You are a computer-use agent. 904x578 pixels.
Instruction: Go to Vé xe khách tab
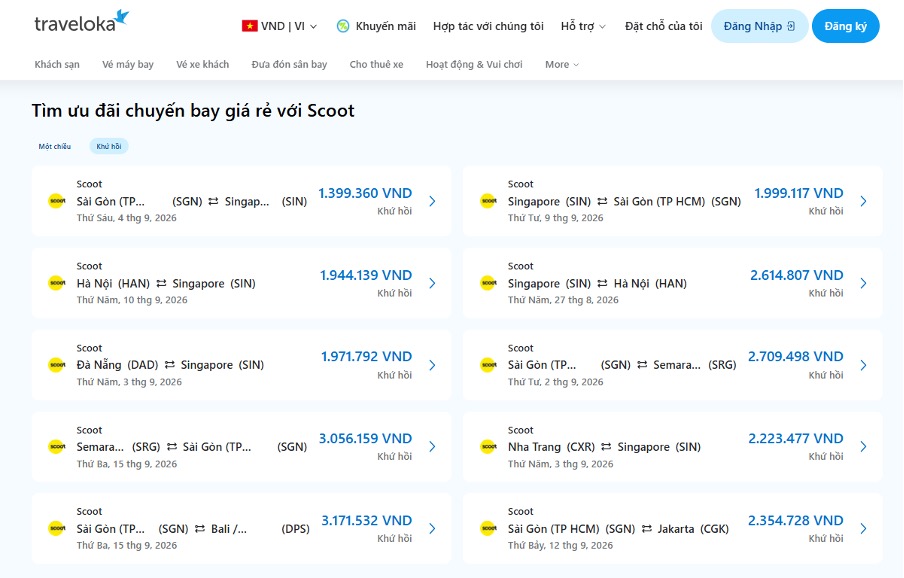(202, 65)
